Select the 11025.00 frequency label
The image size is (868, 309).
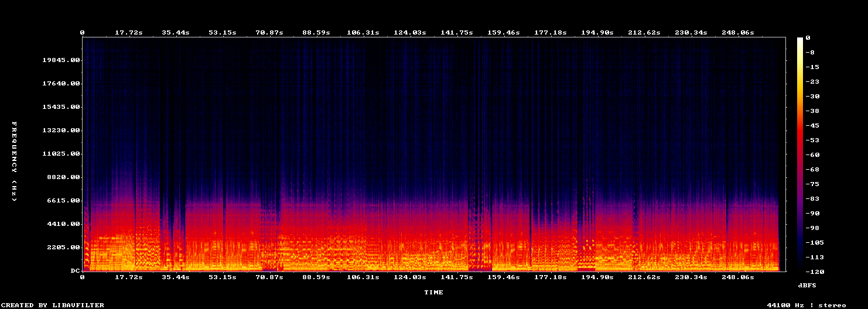coord(61,154)
